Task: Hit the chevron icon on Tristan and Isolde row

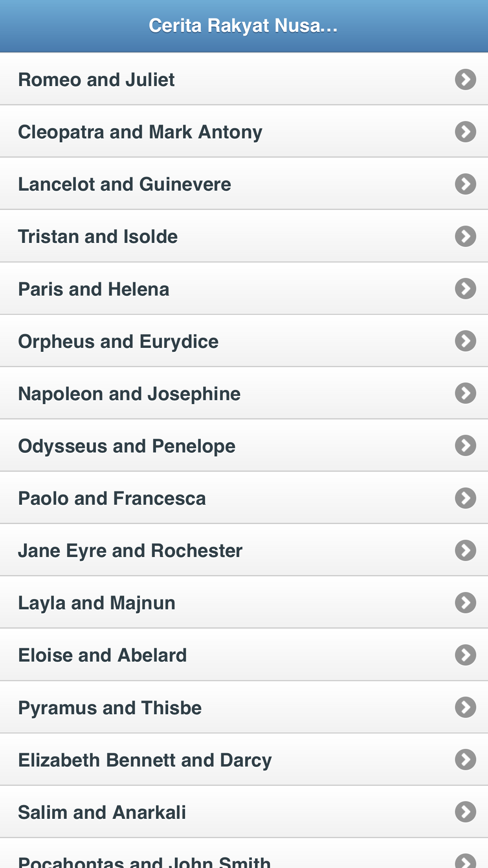Action: point(466,236)
